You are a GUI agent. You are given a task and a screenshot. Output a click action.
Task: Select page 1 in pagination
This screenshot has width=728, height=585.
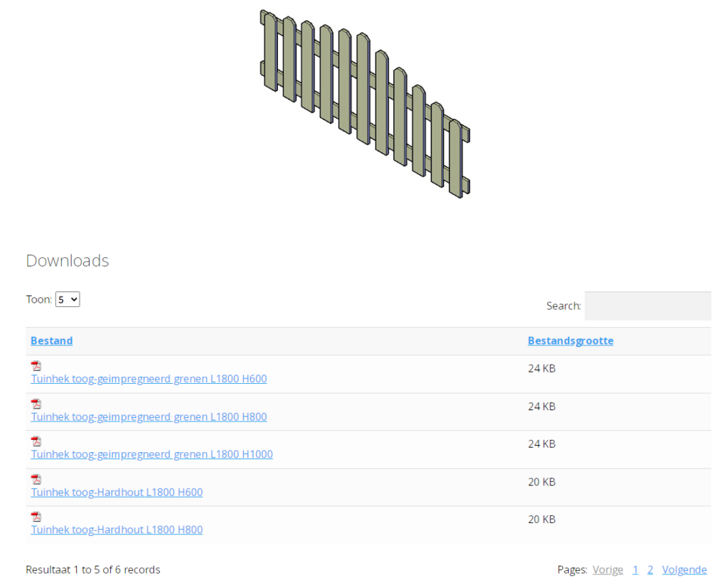coord(635,569)
